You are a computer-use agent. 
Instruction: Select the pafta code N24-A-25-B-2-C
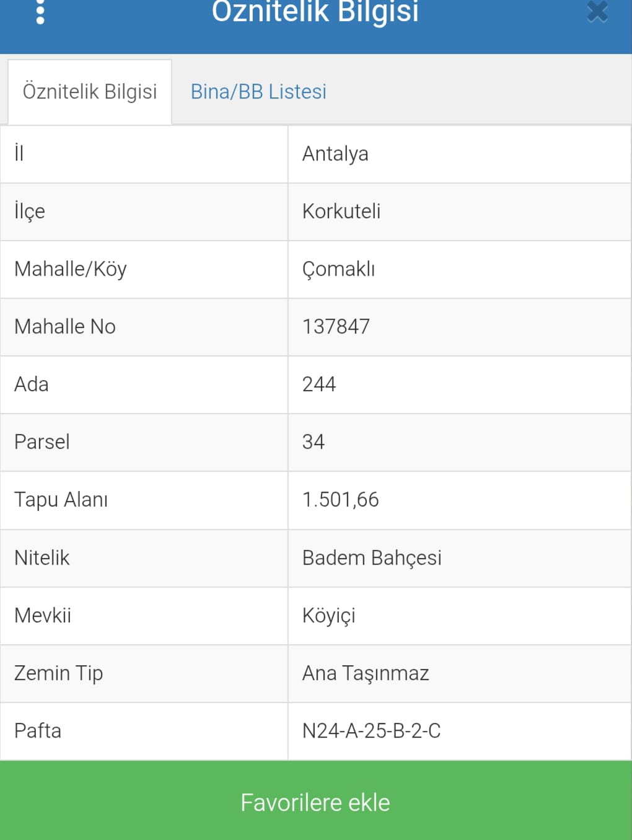[371, 731]
